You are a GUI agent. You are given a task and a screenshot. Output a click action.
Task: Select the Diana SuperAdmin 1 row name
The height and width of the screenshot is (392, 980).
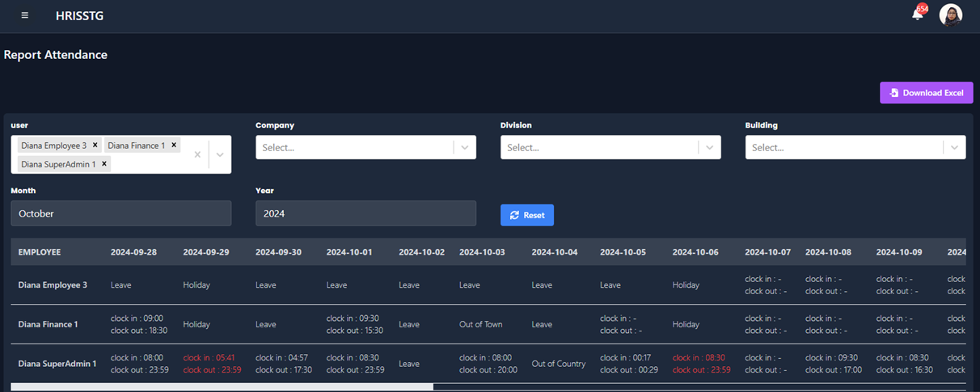point(57,364)
